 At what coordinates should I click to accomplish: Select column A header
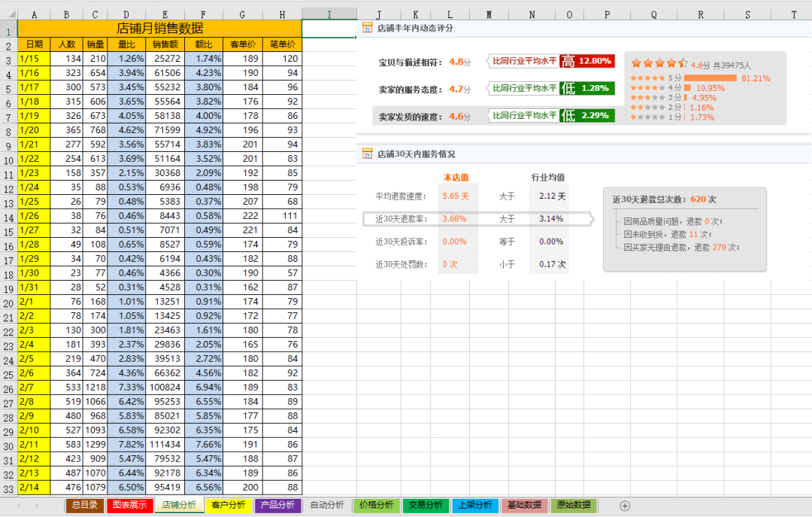[34, 14]
